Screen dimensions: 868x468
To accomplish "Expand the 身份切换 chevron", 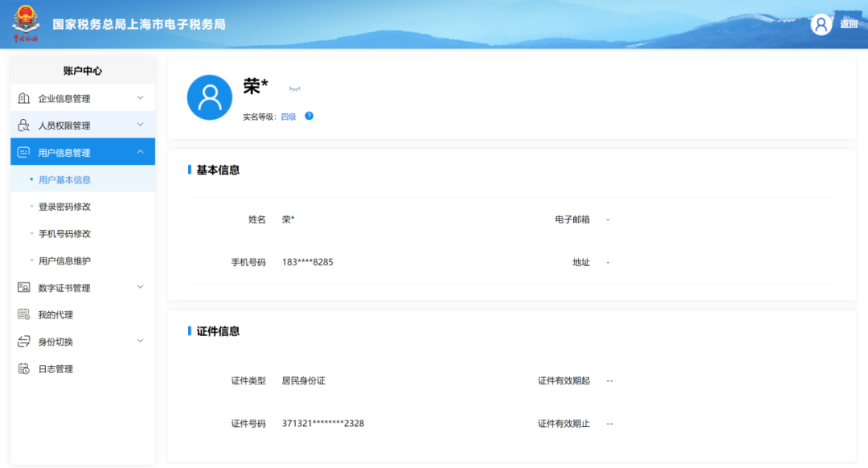I will (140, 341).
